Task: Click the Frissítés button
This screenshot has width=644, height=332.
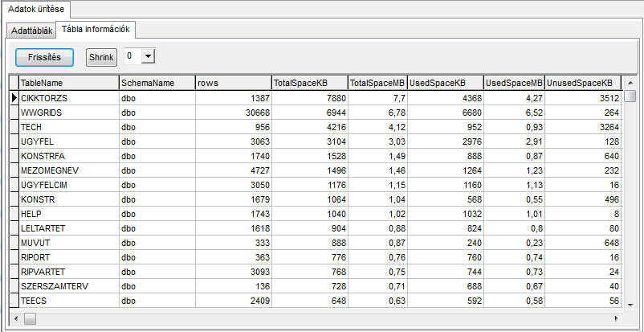Action: tap(44, 57)
